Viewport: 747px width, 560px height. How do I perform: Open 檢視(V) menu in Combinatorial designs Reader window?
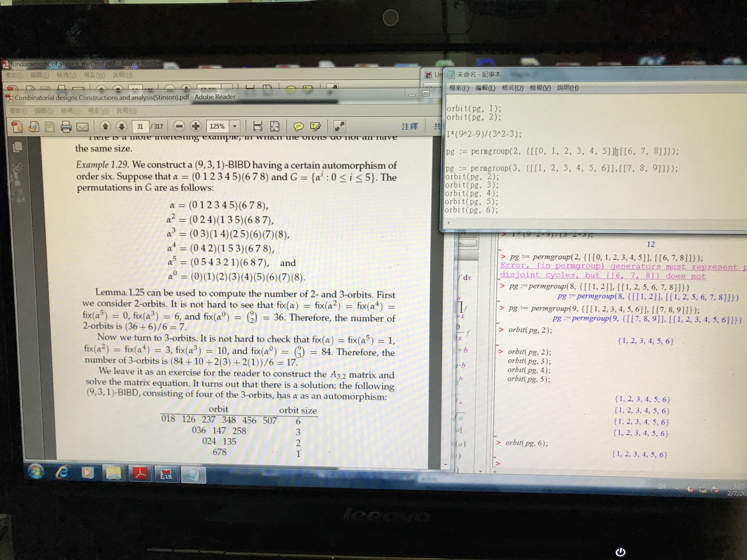pos(70,111)
